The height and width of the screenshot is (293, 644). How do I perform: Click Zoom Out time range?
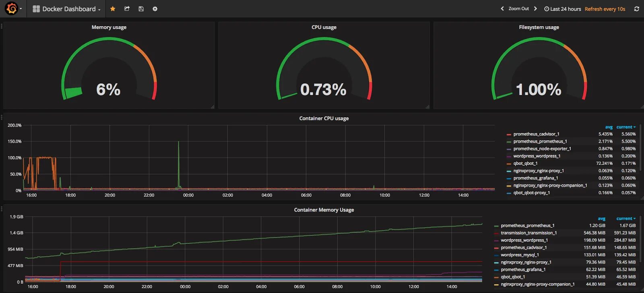(518, 8)
